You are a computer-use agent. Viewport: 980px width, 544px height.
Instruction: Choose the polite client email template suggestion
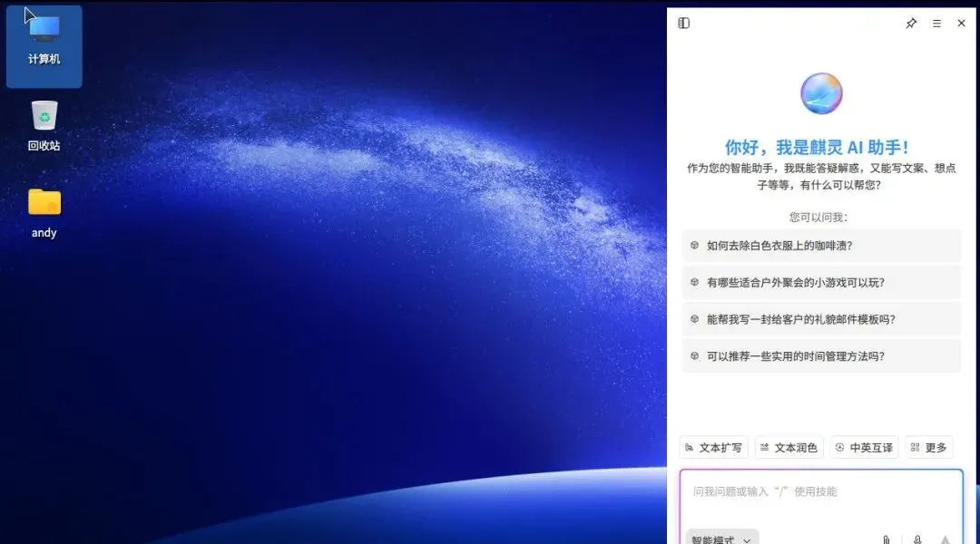(821, 319)
